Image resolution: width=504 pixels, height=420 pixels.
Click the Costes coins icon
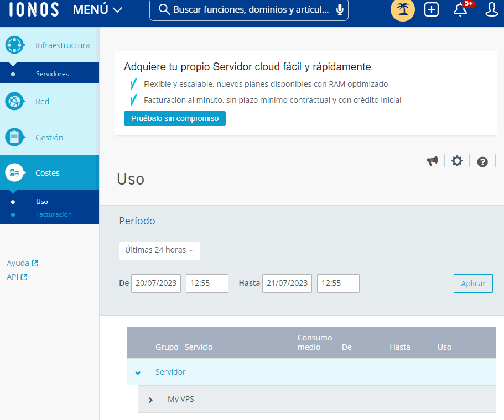tap(14, 172)
